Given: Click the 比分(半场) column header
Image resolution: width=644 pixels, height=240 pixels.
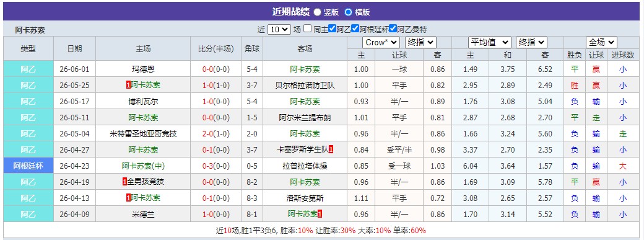Looking at the screenshot, I should pyautogui.click(x=215, y=48).
